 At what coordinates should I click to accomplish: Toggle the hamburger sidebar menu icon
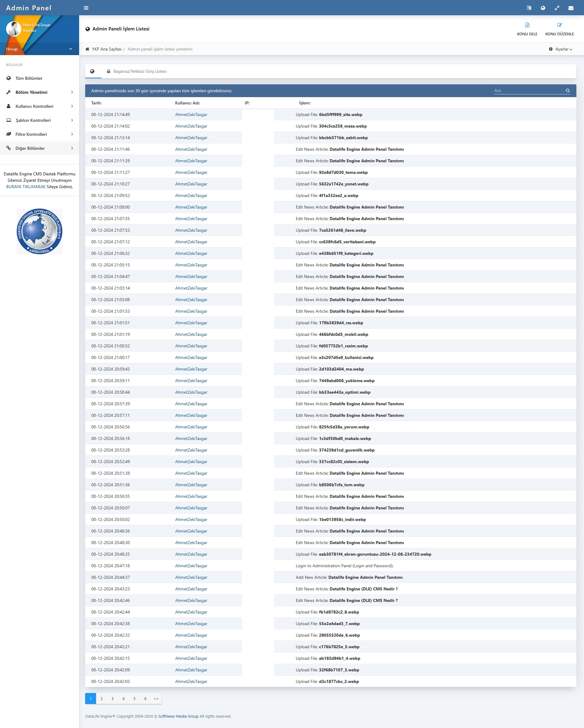86,8
